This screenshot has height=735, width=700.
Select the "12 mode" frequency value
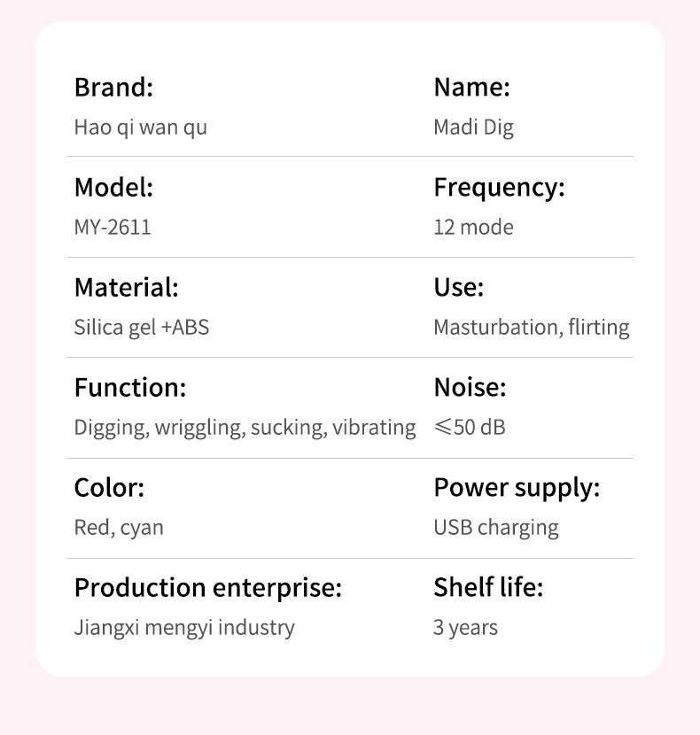coord(473,228)
